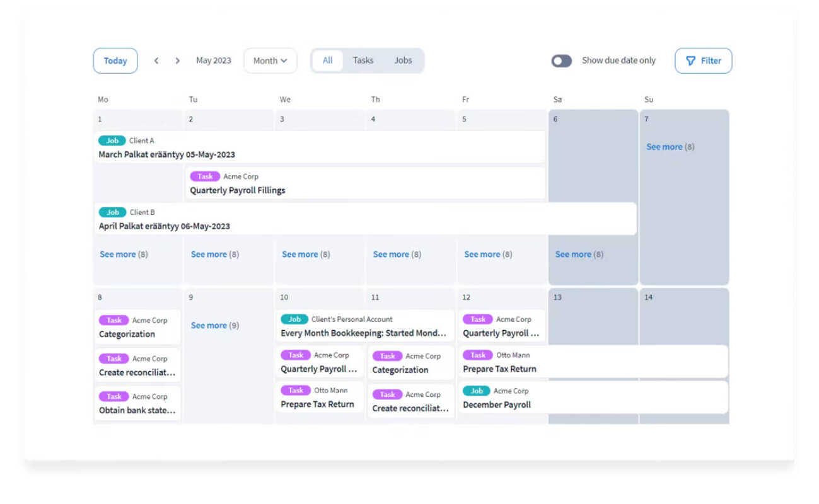Open December Payroll job
This screenshot has height=504, width=819.
(593, 398)
